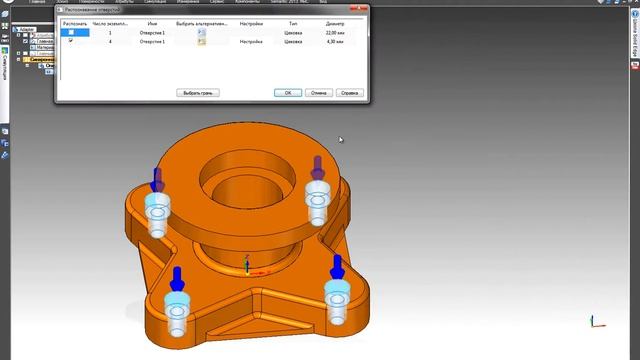Tick Распознать checkbox for the 22,00 мм hole
The width and height of the screenshot is (640, 360).
tap(71, 32)
